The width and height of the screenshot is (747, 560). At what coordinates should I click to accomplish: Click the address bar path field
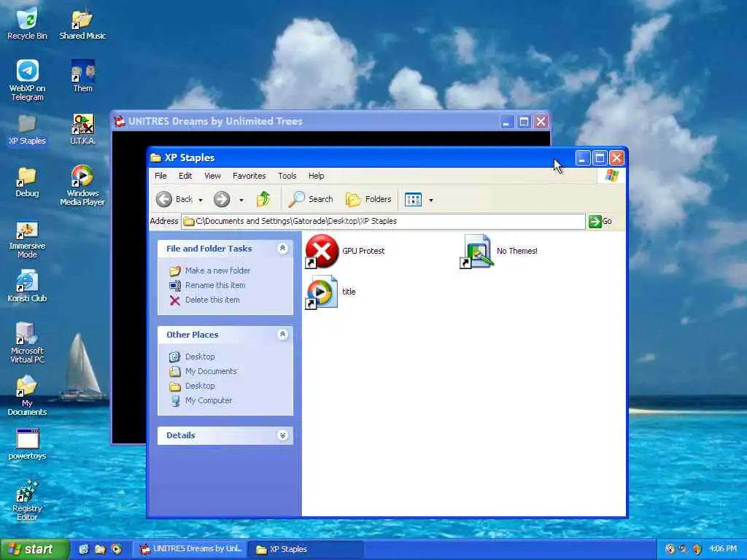[383, 222]
